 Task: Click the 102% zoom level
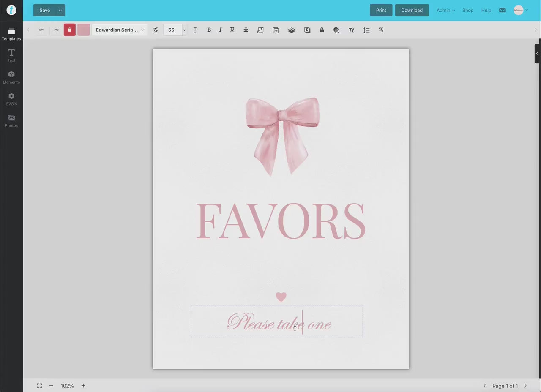point(67,386)
